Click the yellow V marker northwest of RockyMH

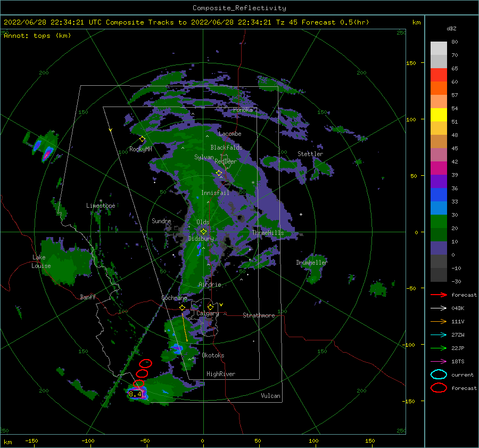(110, 130)
